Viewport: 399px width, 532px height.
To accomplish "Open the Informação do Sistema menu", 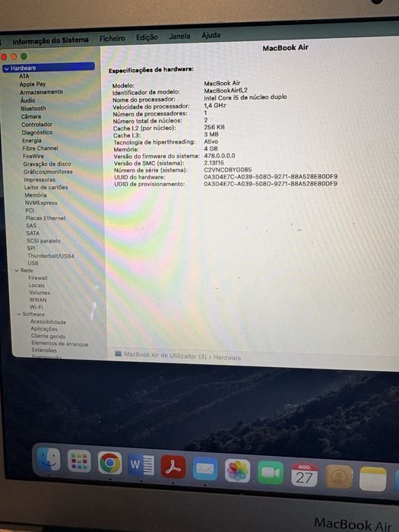I will click(51, 40).
